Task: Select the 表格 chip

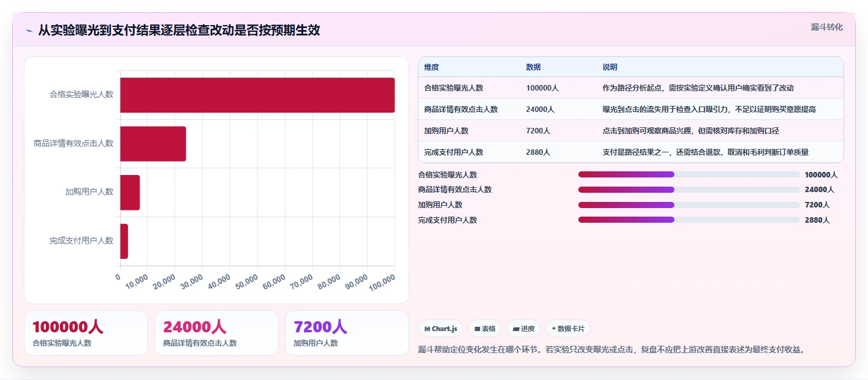Action: tap(484, 329)
